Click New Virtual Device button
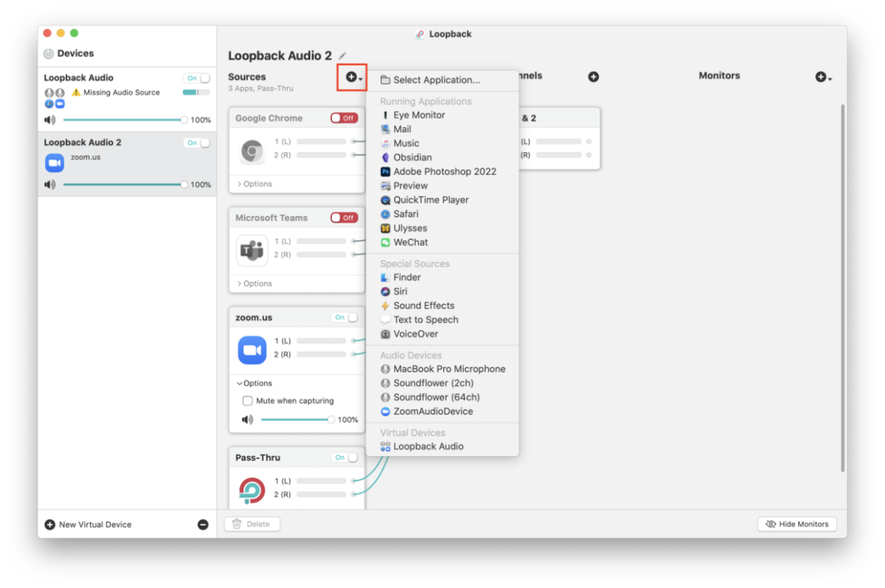The width and height of the screenshot is (885, 588). (x=88, y=524)
